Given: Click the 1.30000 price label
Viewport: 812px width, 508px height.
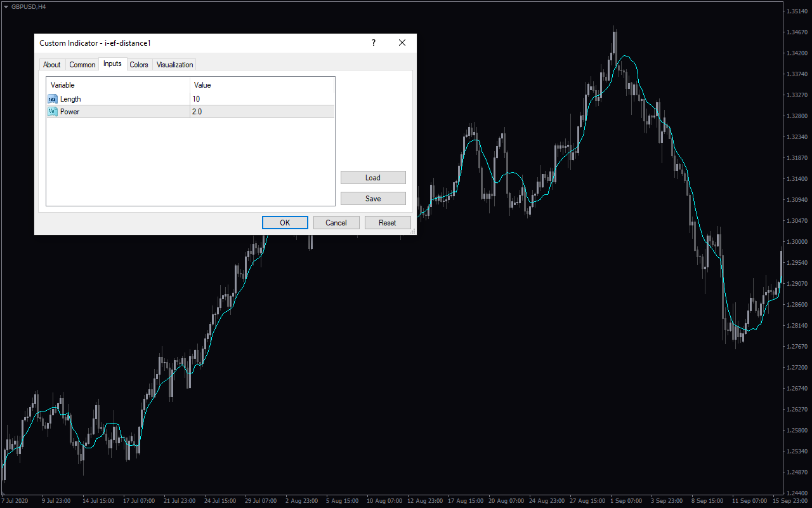Looking at the screenshot, I should coord(796,242).
